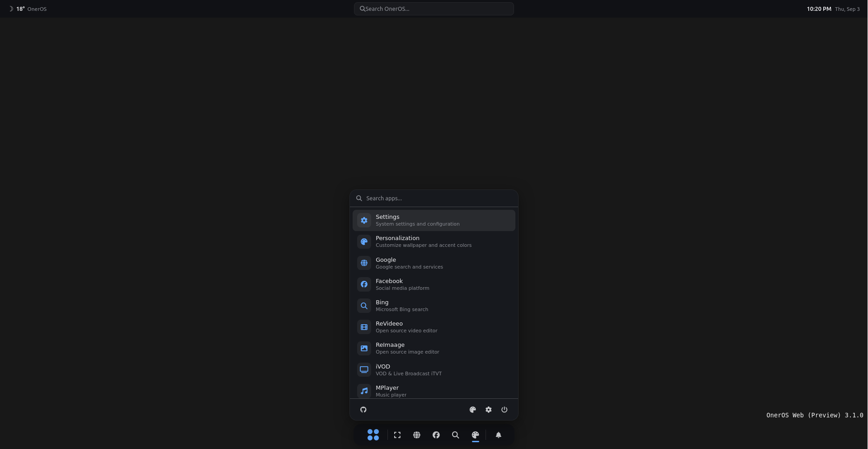Launch ReImaage image editor
Viewport: 868px width, 449px height.
click(x=434, y=348)
